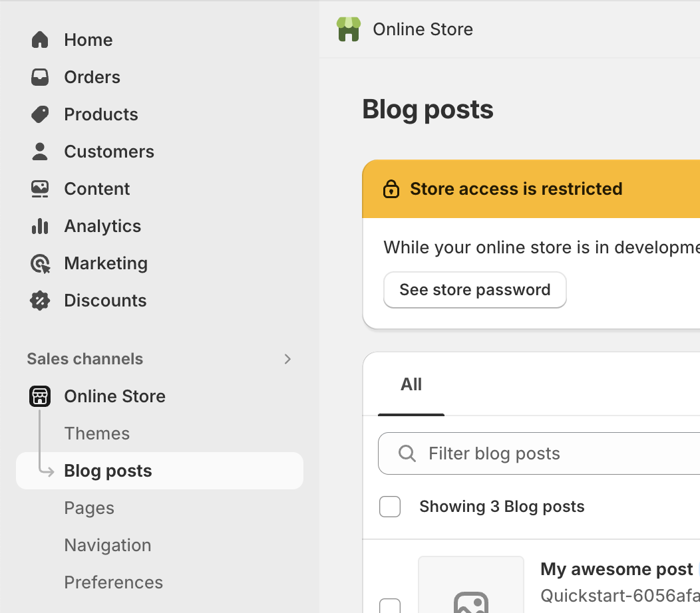Click the green Online Store header logo
This screenshot has height=613, width=700.
tap(349, 29)
